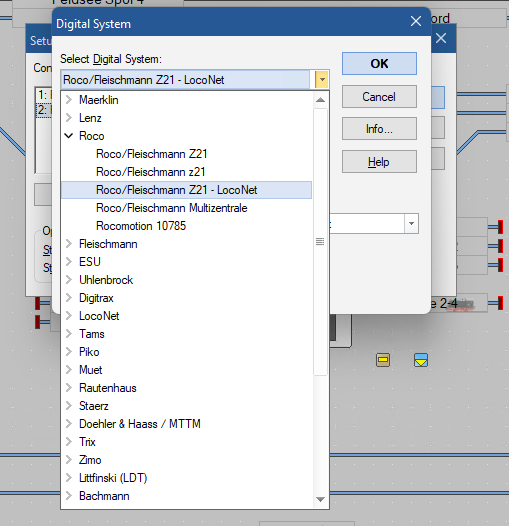Screen dimensions: 509x526
Task: Click the yellow indicator symbol on track layout
Action: click(383, 360)
